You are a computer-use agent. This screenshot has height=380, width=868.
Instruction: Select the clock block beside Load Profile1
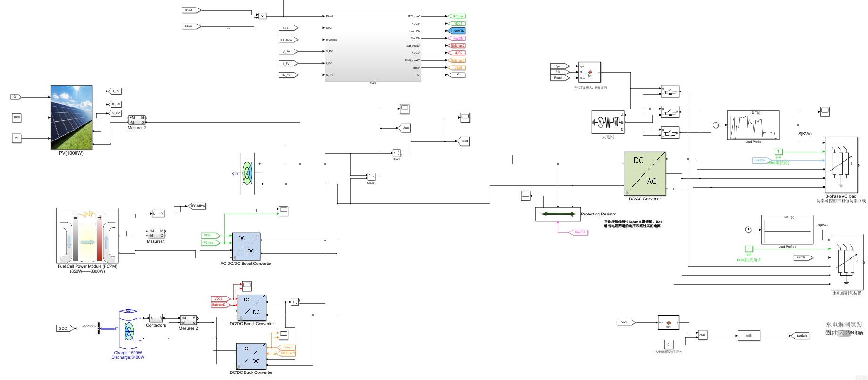tap(748, 230)
